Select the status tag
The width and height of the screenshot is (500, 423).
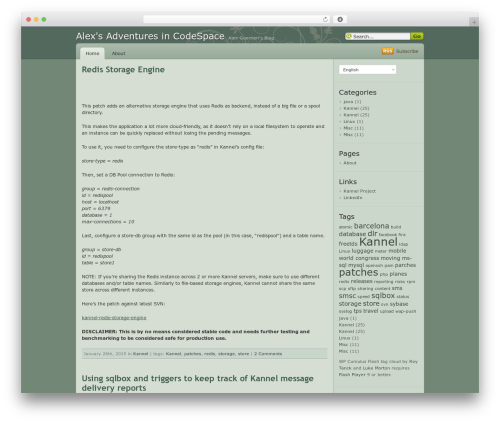click(403, 296)
